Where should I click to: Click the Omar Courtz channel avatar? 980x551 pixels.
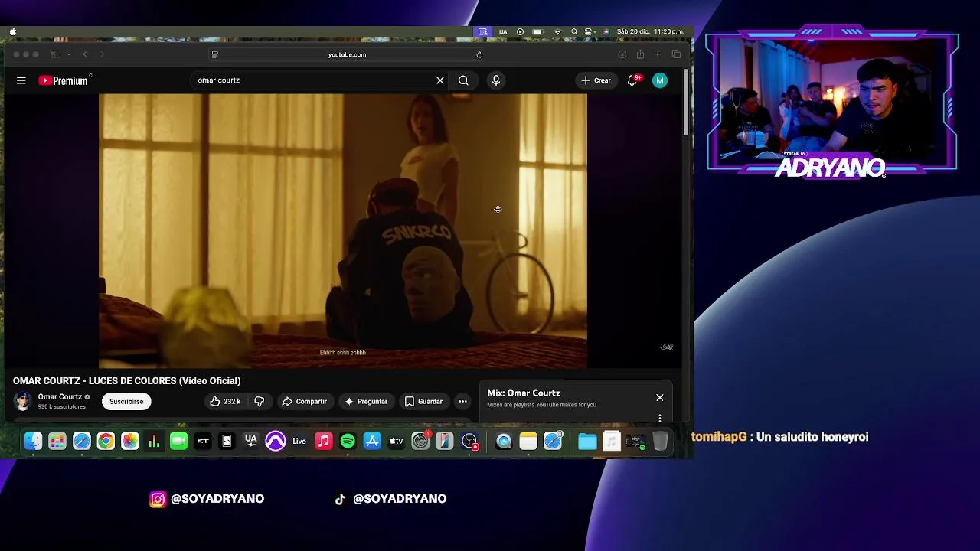[x=23, y=401]
